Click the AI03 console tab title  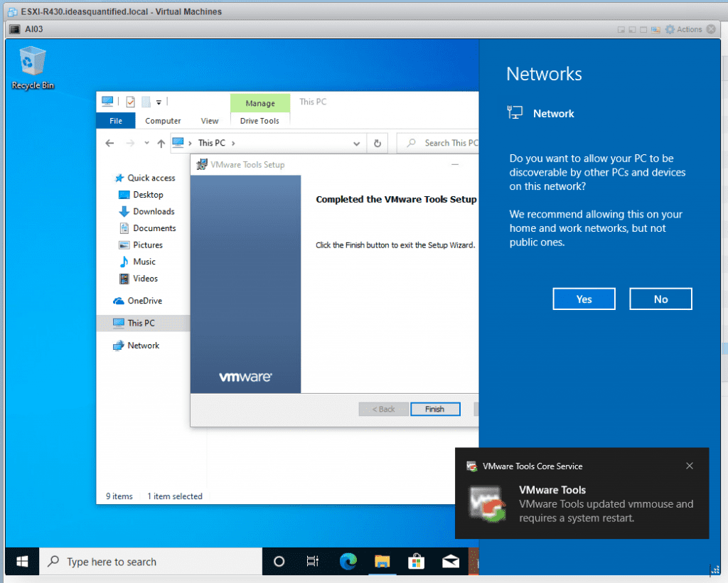(33, 29)
